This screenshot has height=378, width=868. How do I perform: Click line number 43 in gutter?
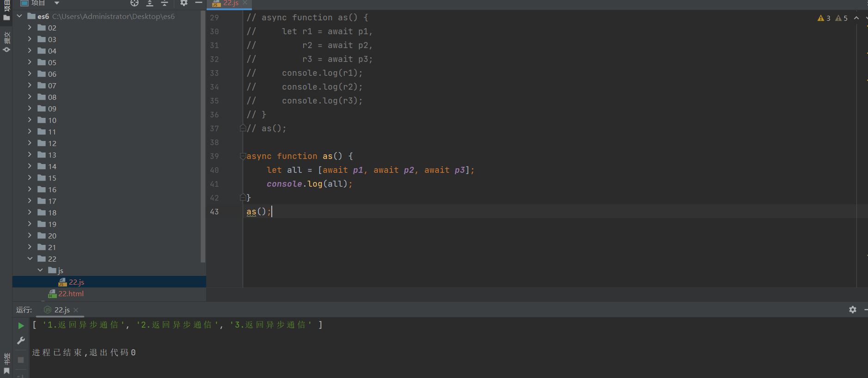point(214,212)
